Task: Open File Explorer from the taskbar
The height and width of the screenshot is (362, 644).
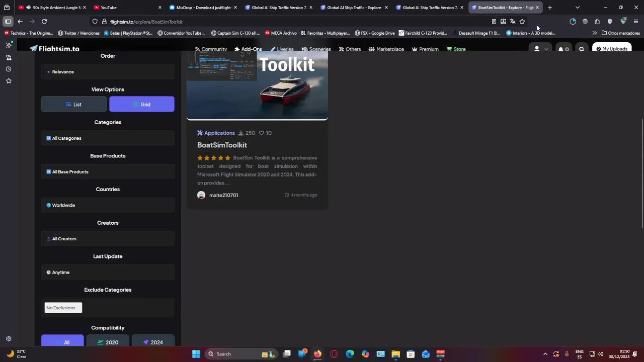Action: point(395,354)
